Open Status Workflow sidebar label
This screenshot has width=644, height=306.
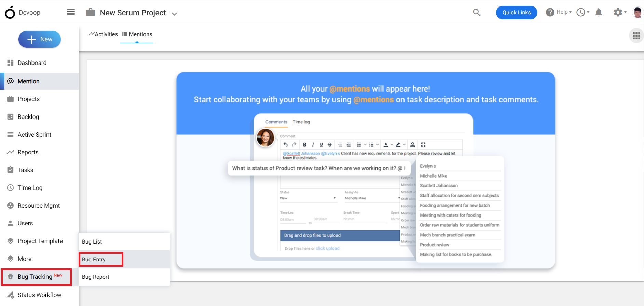(40, 295)
